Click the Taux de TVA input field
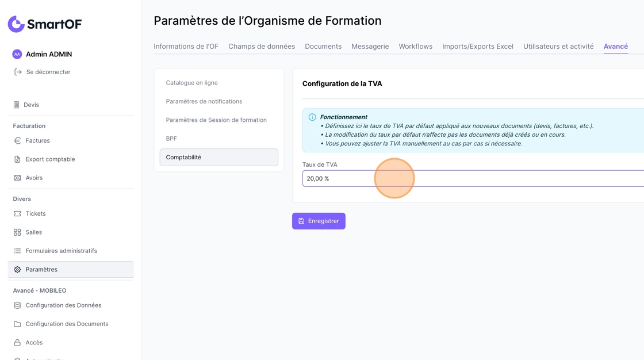644x360 pixels. click(473, 178)
